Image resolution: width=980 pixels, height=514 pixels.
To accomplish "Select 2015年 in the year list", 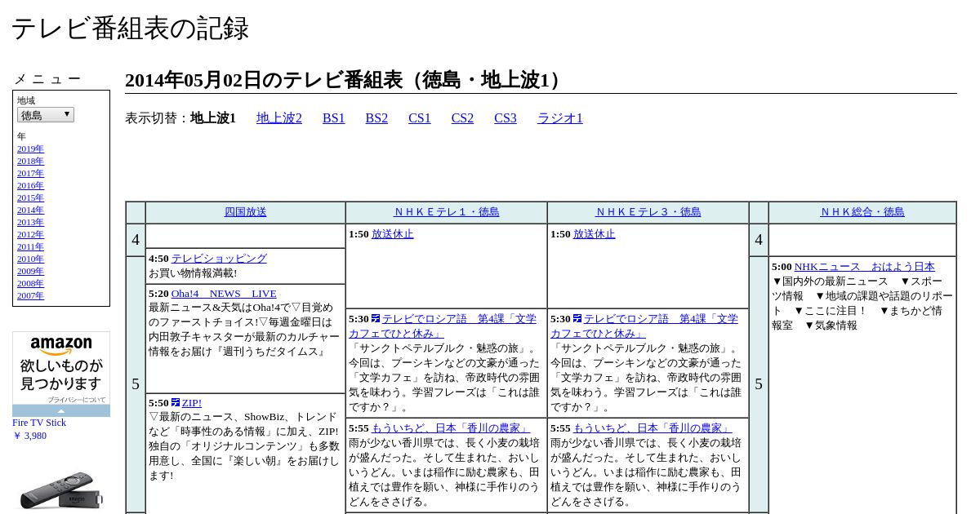I will (30, 198).
